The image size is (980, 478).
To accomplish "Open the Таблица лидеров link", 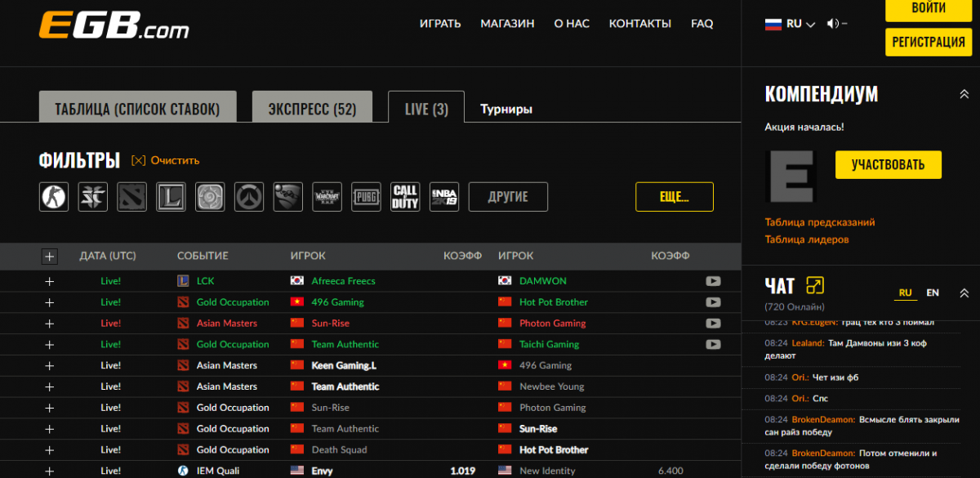I will [x=807, y=239].
